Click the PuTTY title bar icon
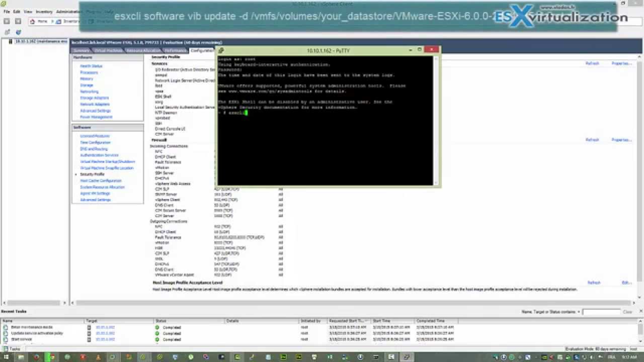The width and height of the screenshot is (644, 362). pos(221,50)
